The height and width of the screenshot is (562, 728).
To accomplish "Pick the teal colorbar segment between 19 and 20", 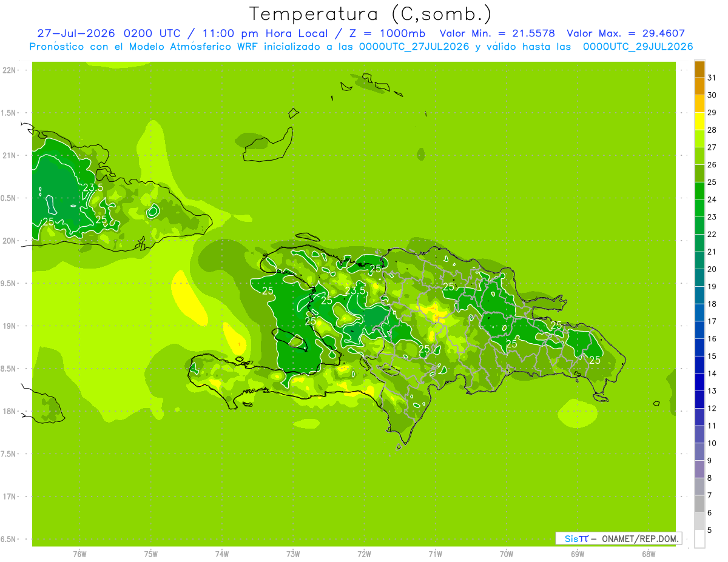I will click(x=699, y=278).
